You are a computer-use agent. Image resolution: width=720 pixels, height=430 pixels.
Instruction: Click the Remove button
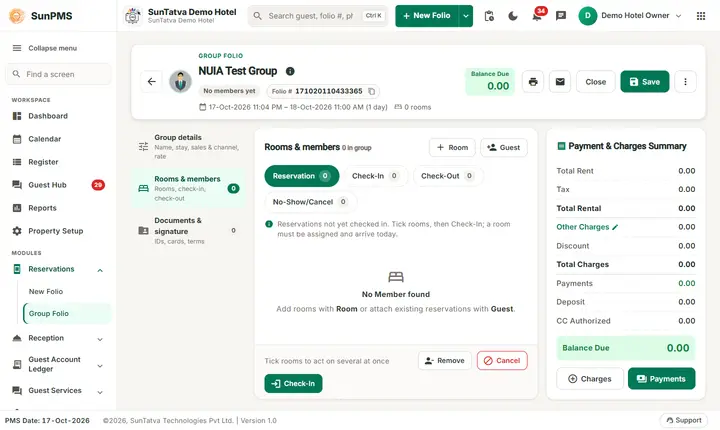445,361
